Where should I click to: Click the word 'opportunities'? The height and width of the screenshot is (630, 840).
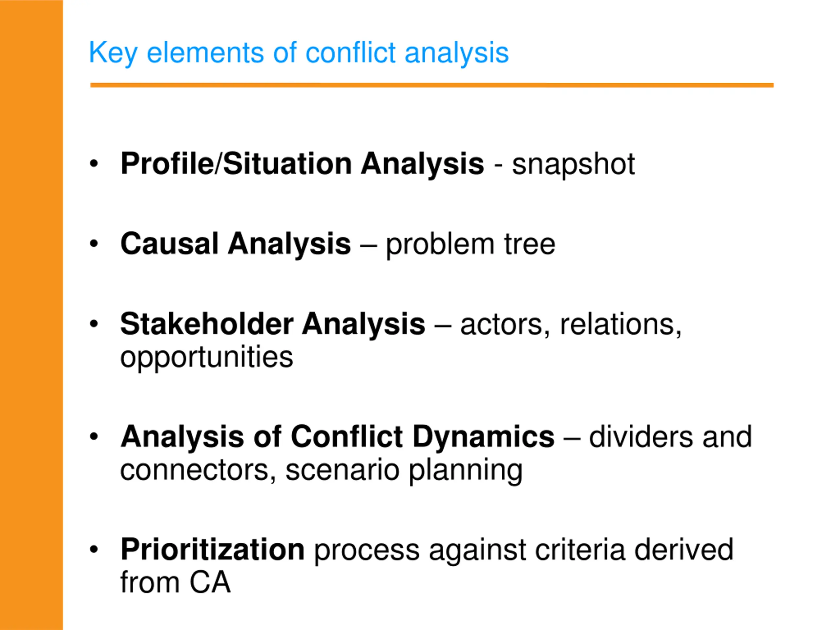click(x=207, y=357)
